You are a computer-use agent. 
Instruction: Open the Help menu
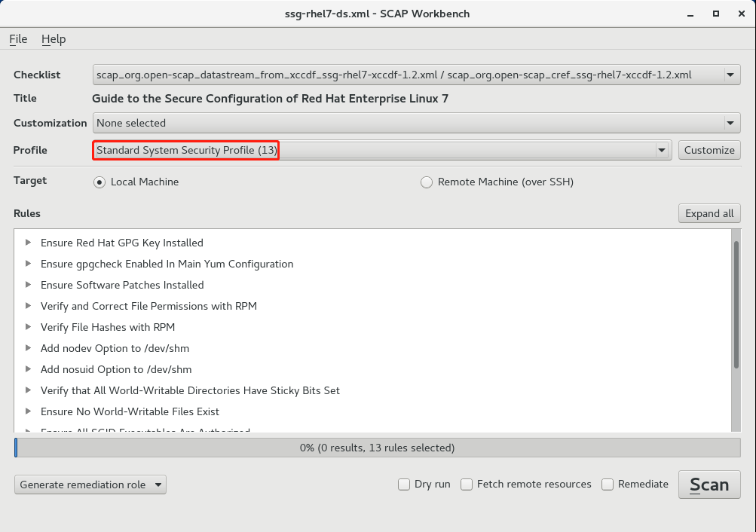pyautogui.click(x=54, y=39)
